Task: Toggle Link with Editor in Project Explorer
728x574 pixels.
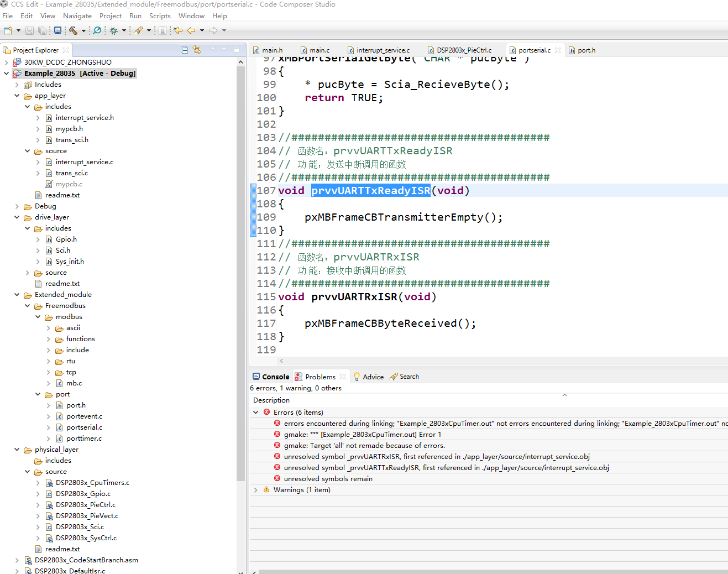Action: 197,50
